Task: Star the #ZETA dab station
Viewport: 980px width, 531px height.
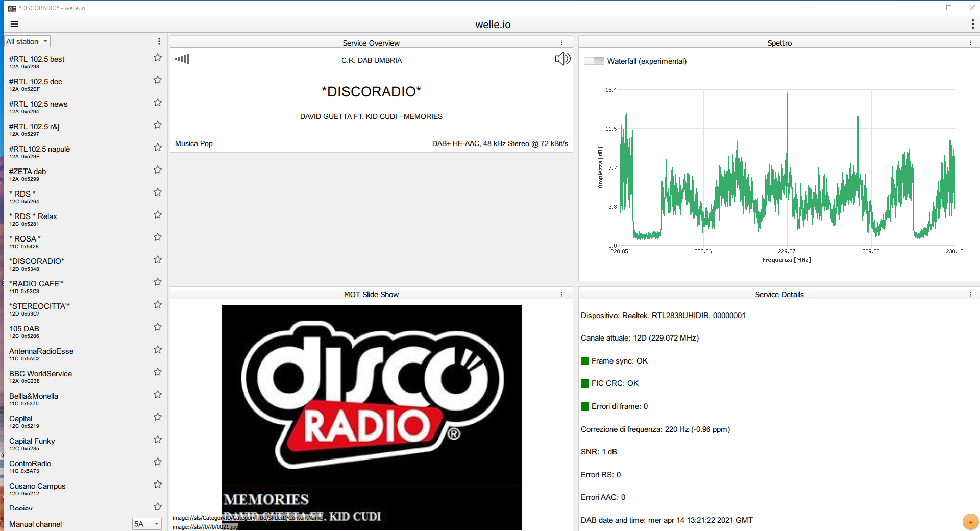Action: [x=158, y=170]
